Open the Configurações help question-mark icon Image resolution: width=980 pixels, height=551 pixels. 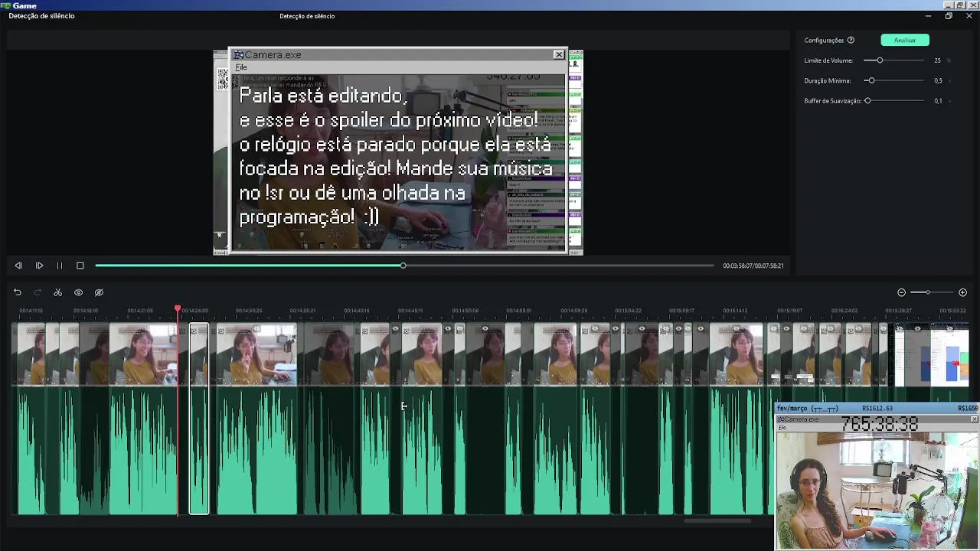click(851, 40)
